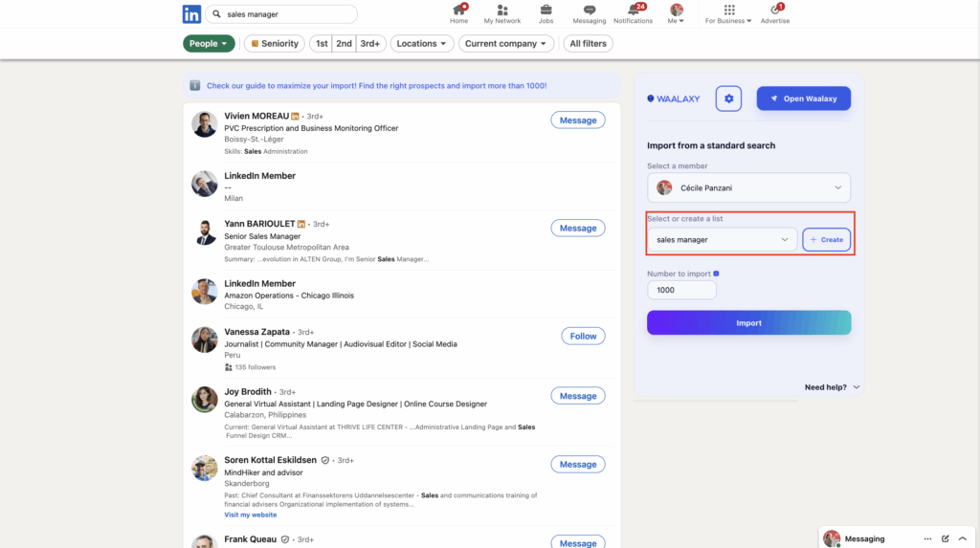Expand the Locations filter dropdown
Screen dimensions: 980x548
[x=422, y=44]
